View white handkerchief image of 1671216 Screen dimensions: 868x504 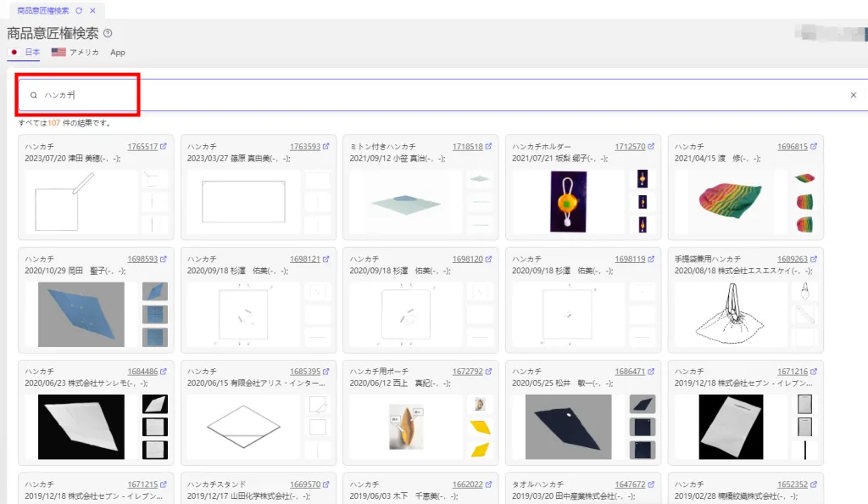click(x=731, y=427)
